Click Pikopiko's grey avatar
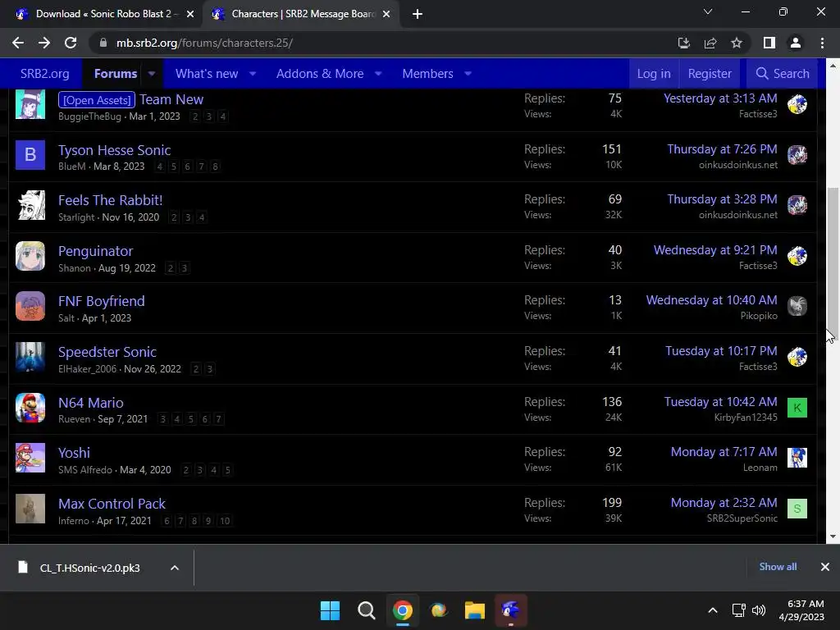 click(x=797, y=306)
